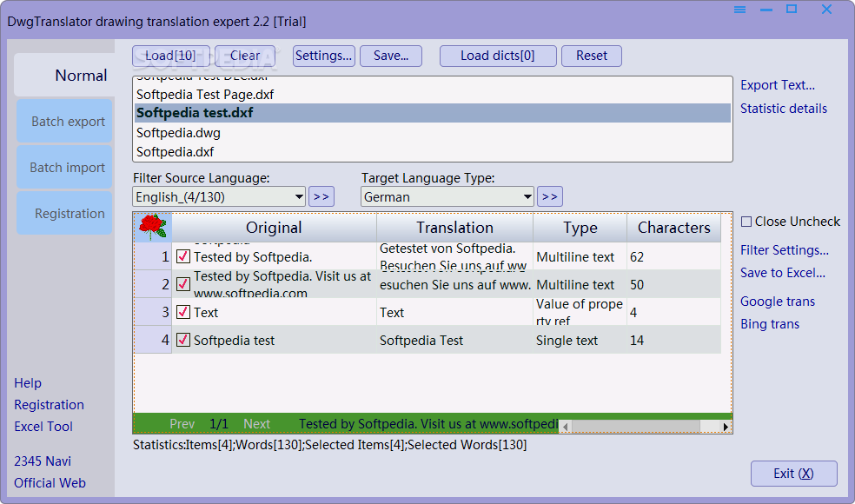Viewport: 855px width, 504px height.
Task: Click row number 3 header cell
Action: click(x=153, y=312)
